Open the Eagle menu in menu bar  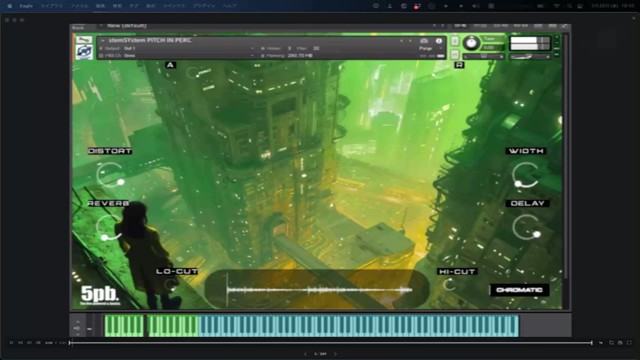coord(27,6)
